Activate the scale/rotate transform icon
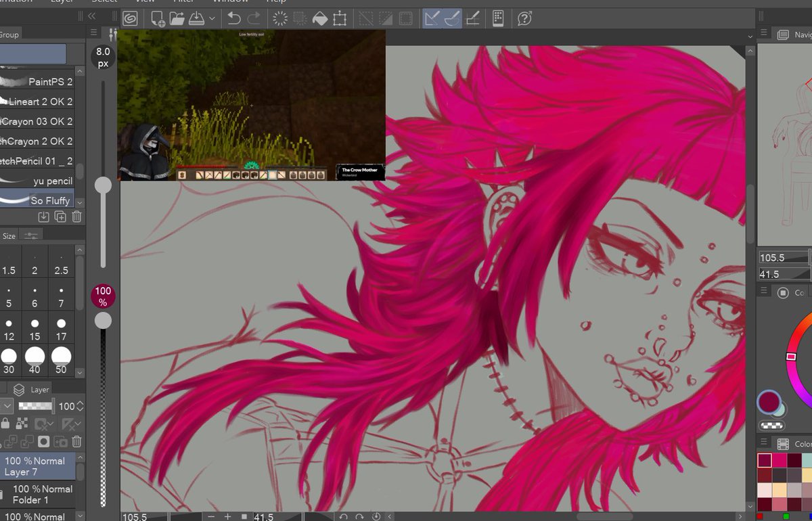The width and height of the screenshot is (812, 521). (x=340, y=18)
